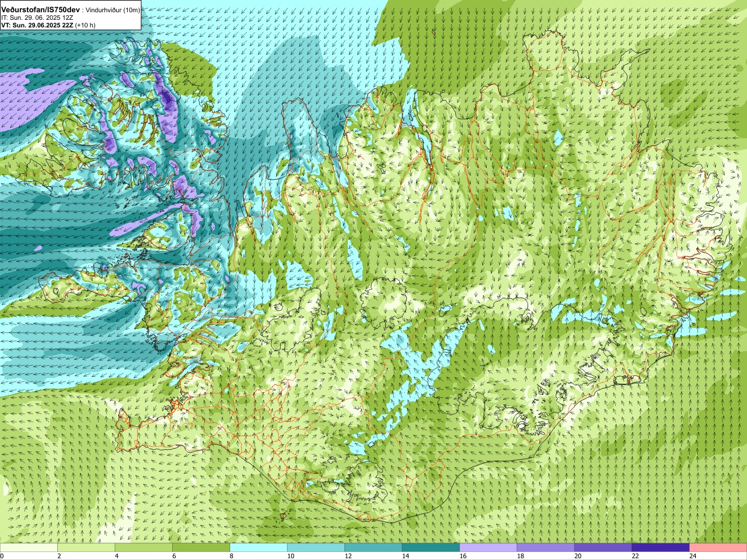Click the medium purple 18–20 legend swatch
Image resolution: width=747 pixels, height=560 pixels.
click(x=546, y=548)
